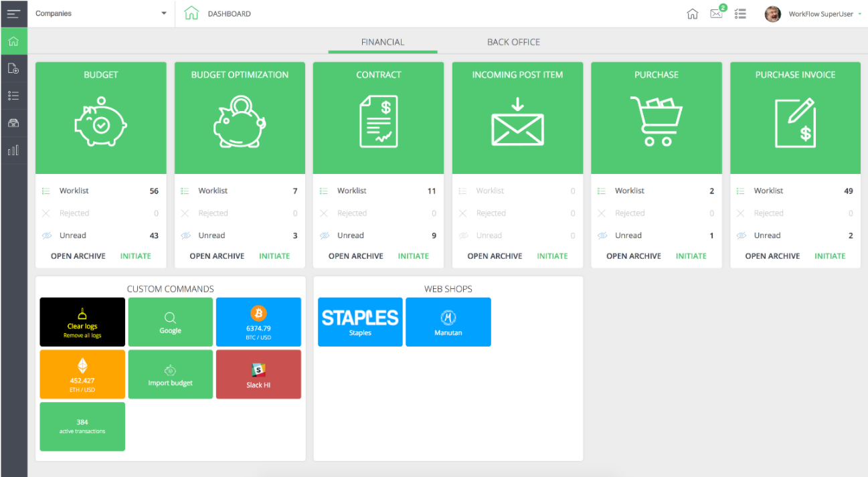Image resolution: width=868 pixels, height=477 pixels.
Task: Select the new document sidebar icon
Action: [x=13, y=68]
